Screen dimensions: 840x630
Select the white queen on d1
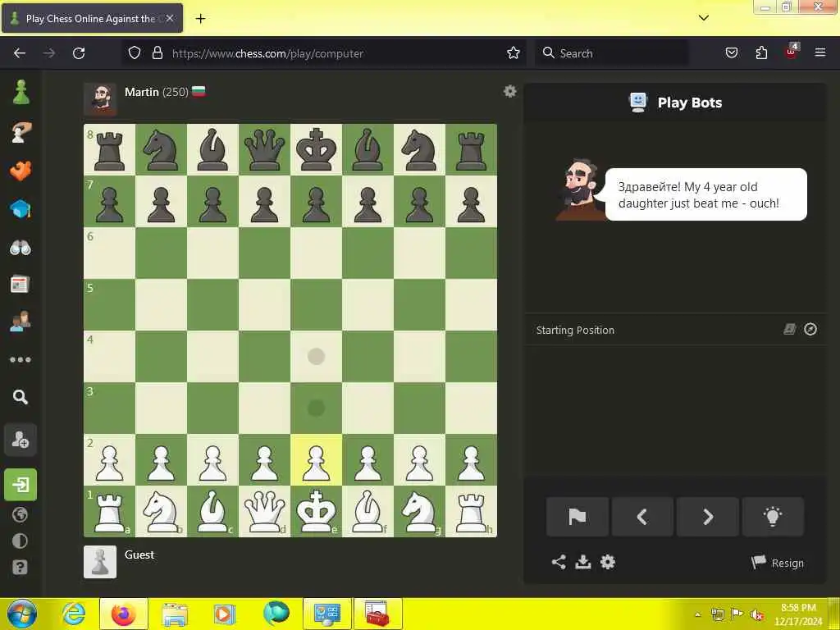(264, 512)
